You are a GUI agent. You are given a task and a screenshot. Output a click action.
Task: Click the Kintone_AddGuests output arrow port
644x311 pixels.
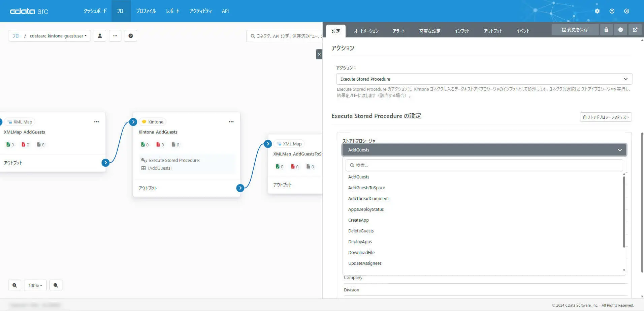pyautogui.click(x=240, y=188)
